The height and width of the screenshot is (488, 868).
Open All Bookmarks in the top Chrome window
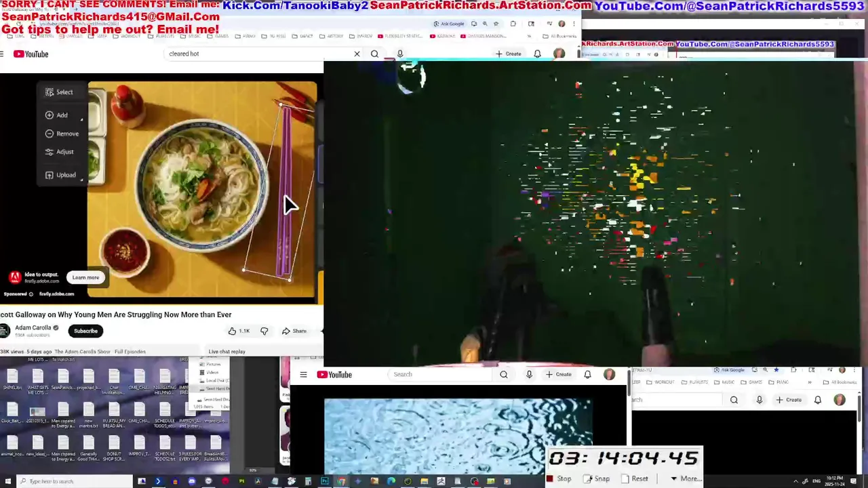(x=560, y=36)
